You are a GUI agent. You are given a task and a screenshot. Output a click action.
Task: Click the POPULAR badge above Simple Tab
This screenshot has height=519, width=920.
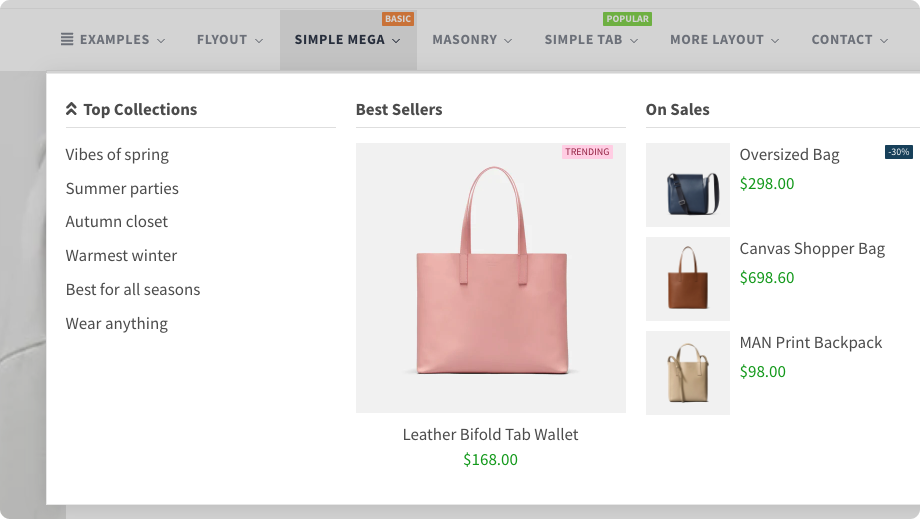627,19
